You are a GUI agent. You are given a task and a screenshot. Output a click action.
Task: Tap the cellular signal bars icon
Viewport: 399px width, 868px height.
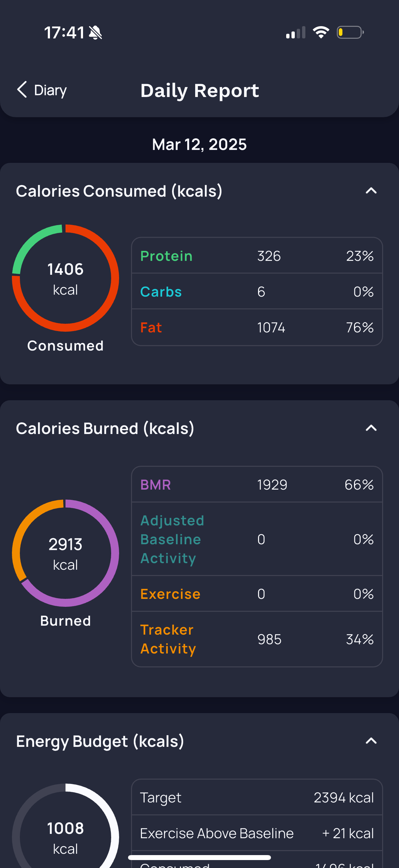[x=296, y=33]
